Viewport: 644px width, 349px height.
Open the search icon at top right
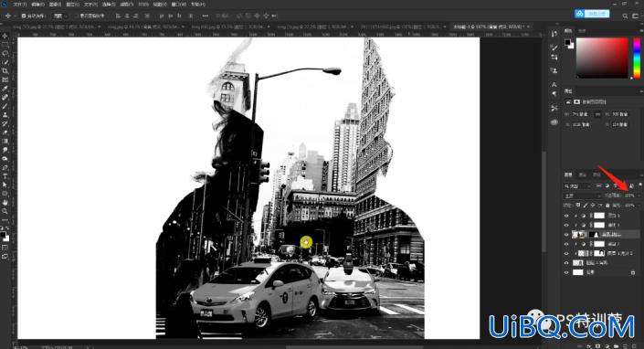[625, 16]
